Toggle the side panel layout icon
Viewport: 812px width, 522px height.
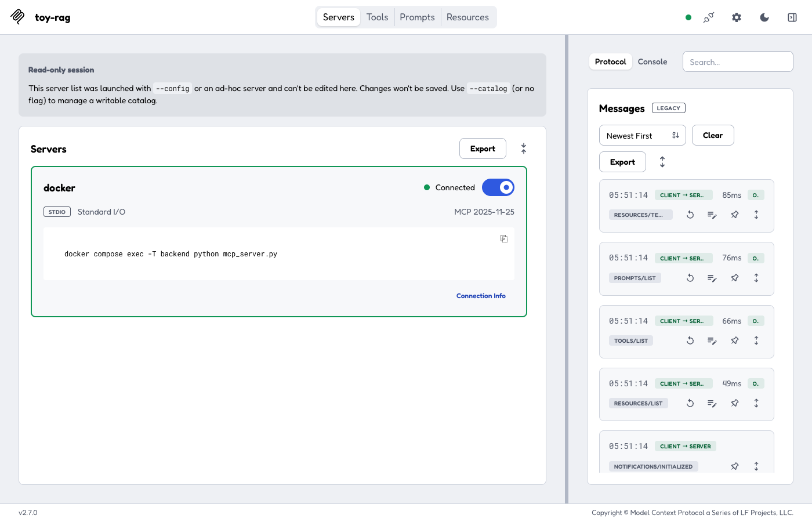coord(792,17)
